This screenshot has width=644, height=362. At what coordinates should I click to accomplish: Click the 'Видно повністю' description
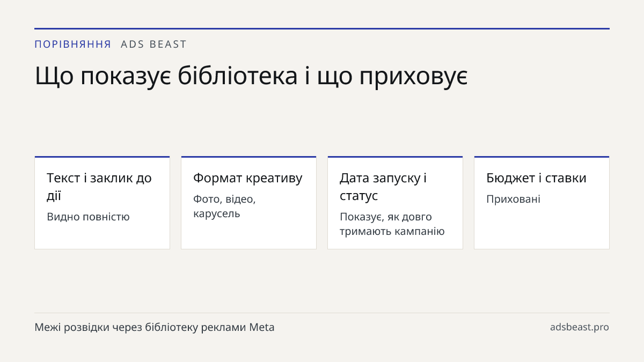tap(88, 217)
